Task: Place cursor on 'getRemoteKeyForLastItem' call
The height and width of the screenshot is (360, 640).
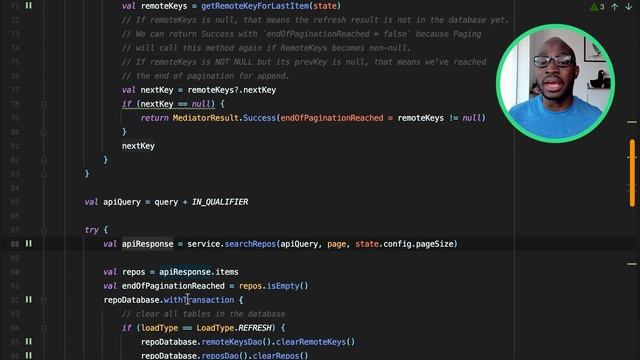Action: [255, 6]
